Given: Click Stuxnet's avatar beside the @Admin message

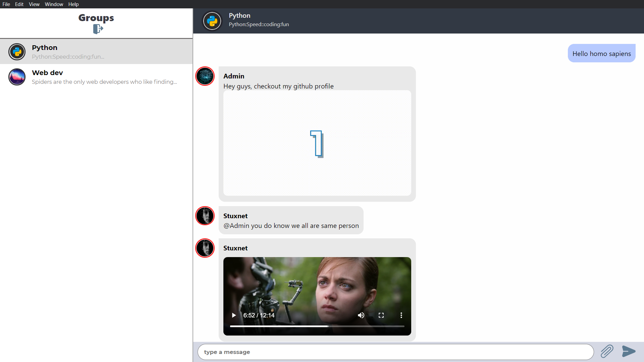Looking at the screenshot, I should 205,216.
